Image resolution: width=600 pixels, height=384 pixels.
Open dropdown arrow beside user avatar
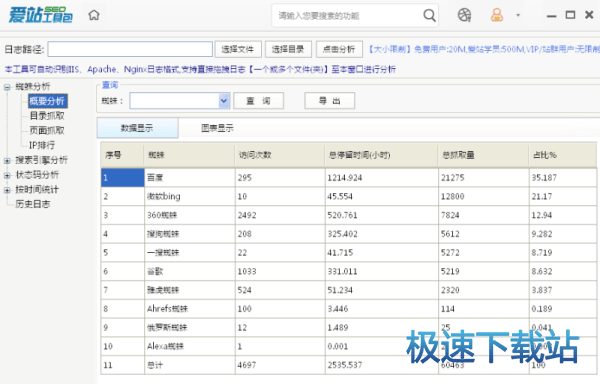coord(518,15)
